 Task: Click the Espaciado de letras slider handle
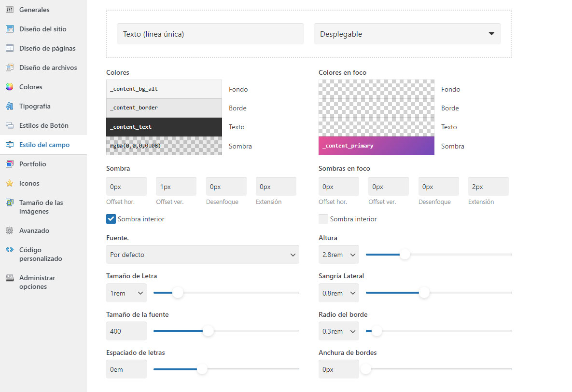[x=202, y=369]
